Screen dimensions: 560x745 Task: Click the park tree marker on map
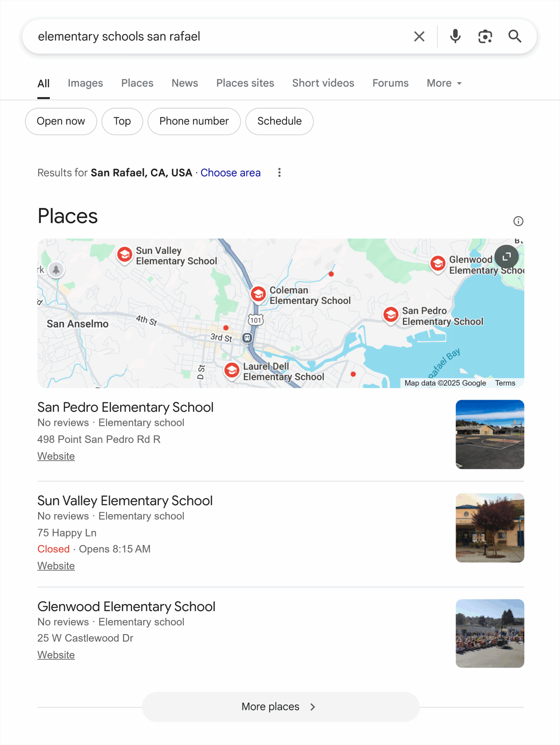[x=56, y=270]
